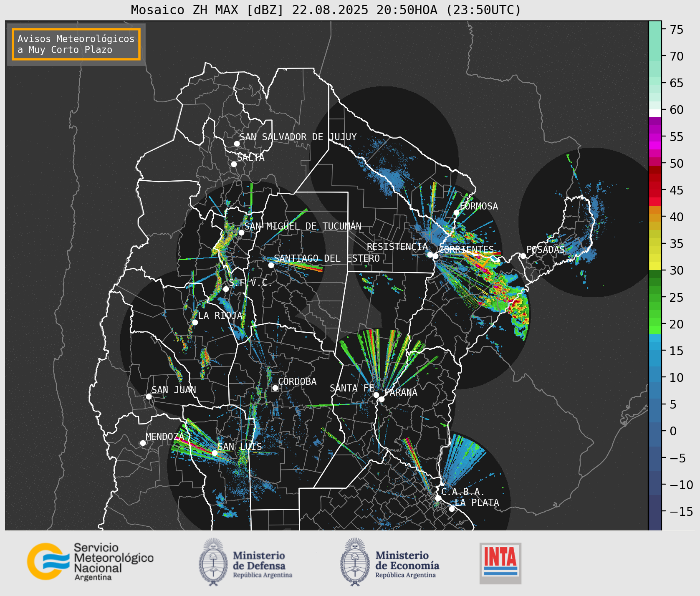700x596 pixels.
Task: Click the −15 dBZ tick label
Action: click(x=681, y=511)
